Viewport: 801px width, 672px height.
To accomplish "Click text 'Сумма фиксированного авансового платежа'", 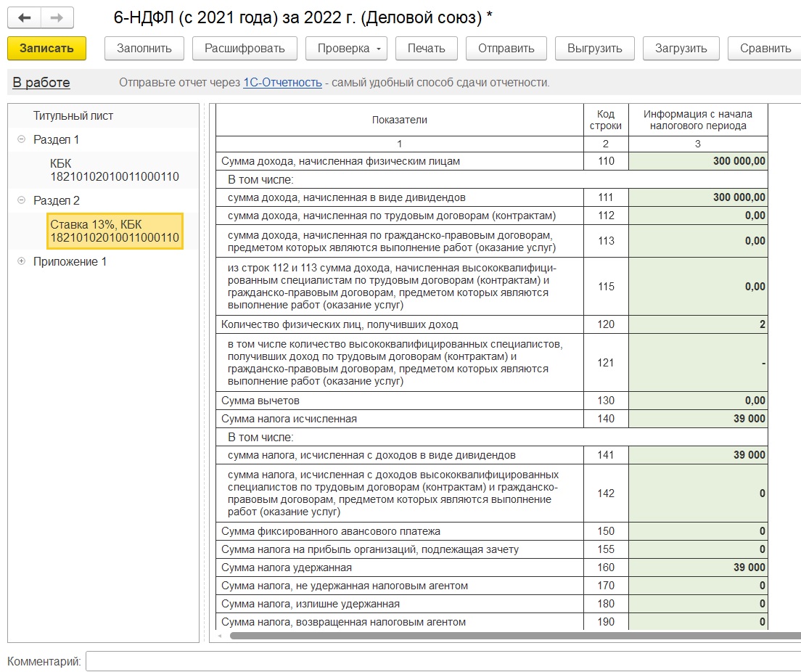I will (x=331, y=531).
